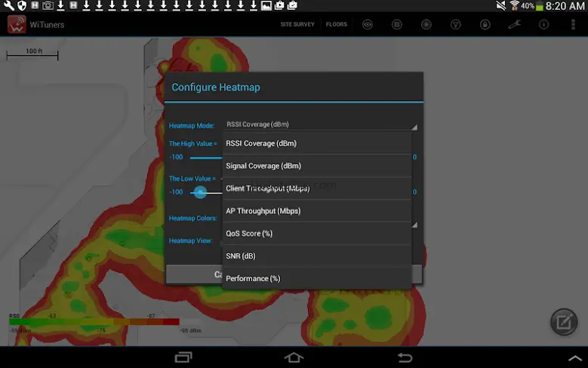Select Performance (%) option

[x=317, y=278]
